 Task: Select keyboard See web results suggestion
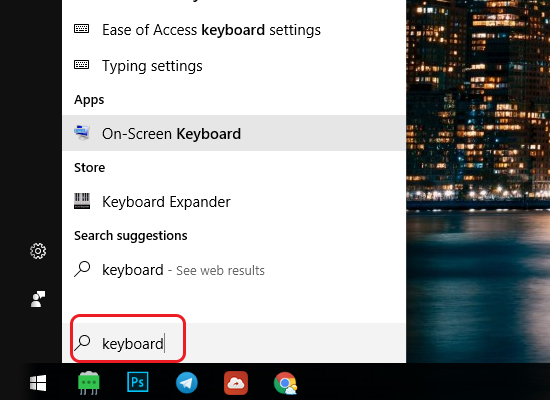(x=234, y=270)
